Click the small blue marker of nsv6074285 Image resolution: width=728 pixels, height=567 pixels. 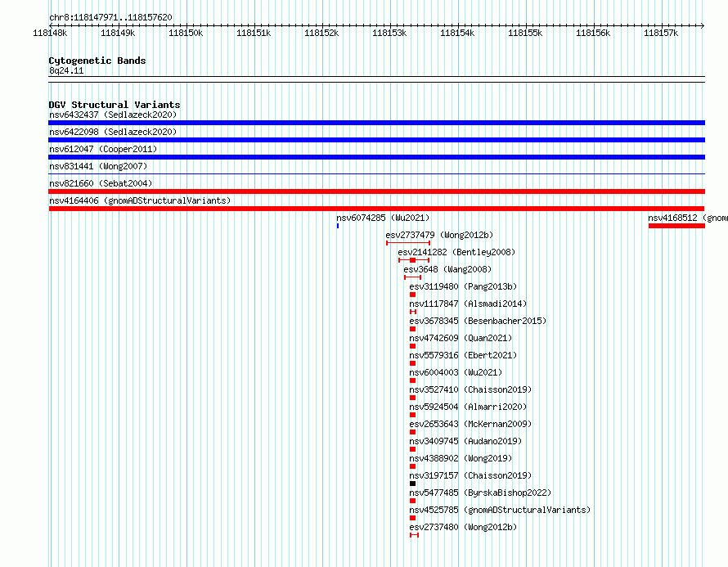[338, 226]
